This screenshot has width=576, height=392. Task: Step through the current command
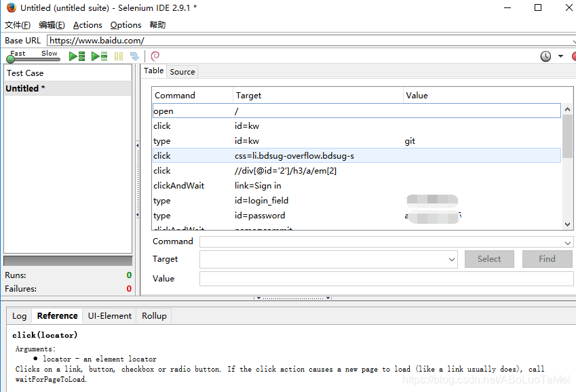(134, 56)
